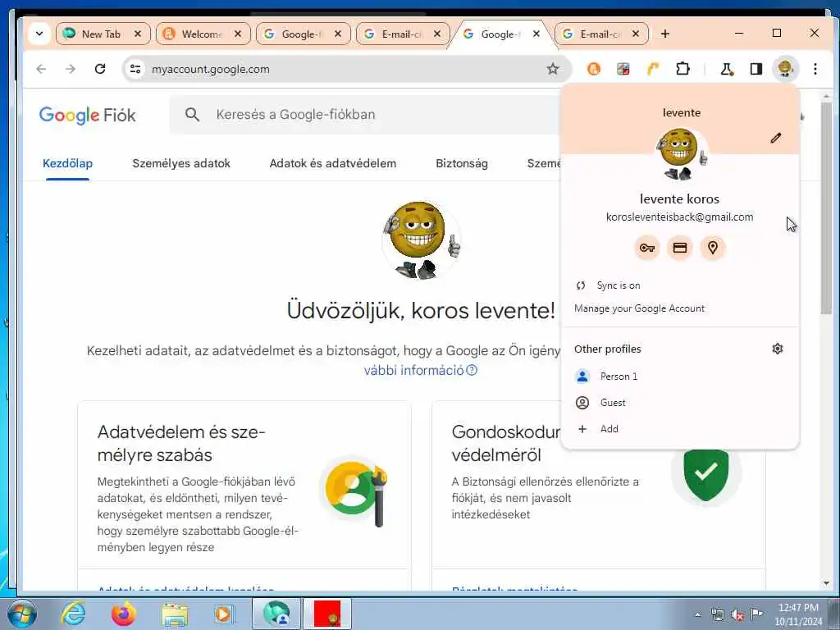Click the taskbar clock 12:47 PM
The height and width of the screenshot is (630, 840).
[798, 608]
